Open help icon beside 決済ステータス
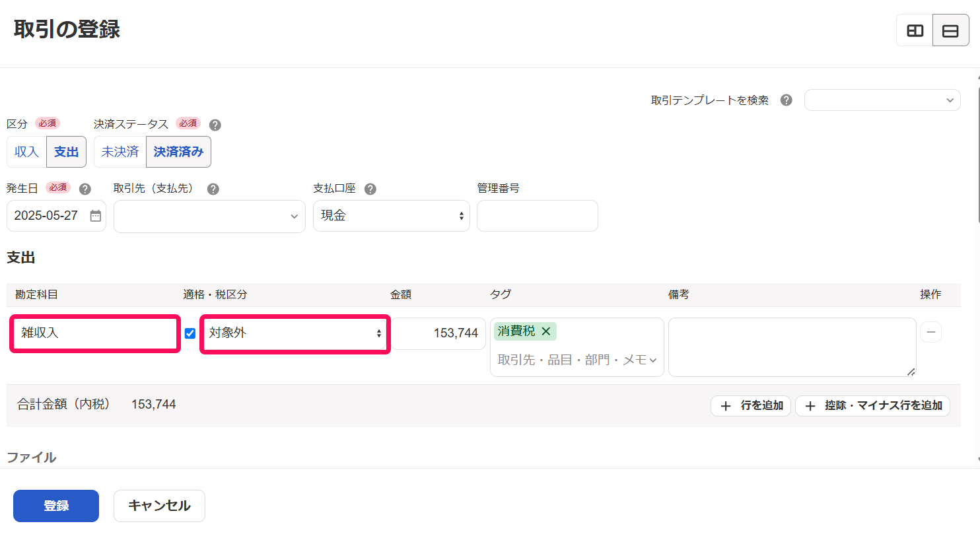Image resolution: width=980 pixels, height=536 pixels. pos(215,125)
